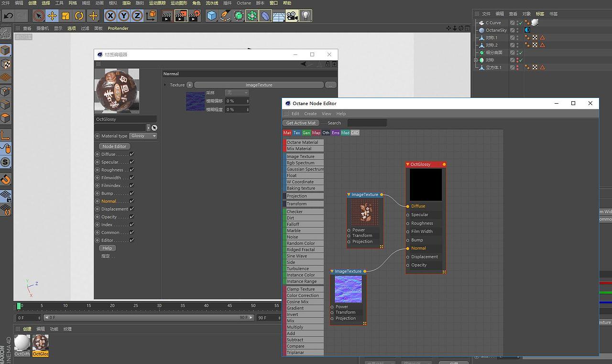Click the Search field in Node Editor
The image size is (612, 364).
(x=367, y=123)
